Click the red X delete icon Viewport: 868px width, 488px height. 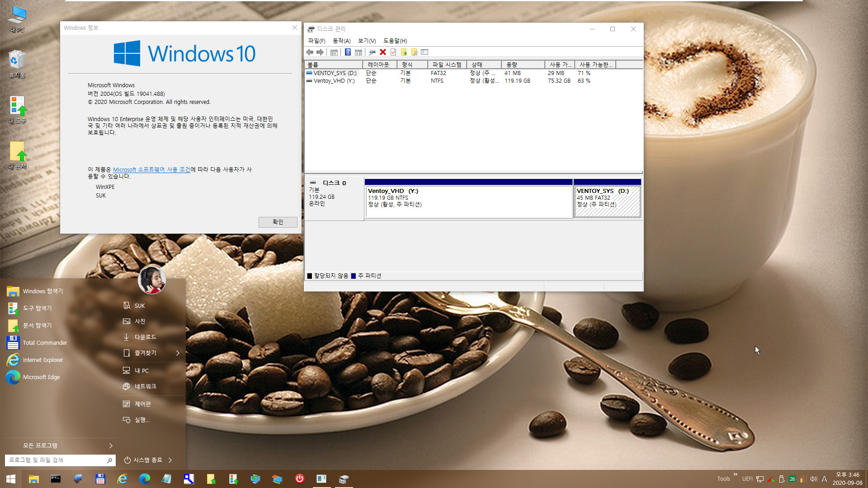tap(383, 52)
